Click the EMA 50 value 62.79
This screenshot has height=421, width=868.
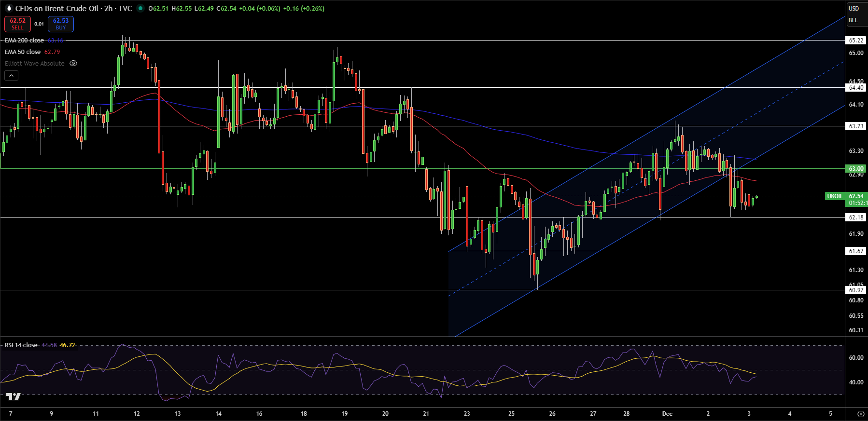[x=52, y=52]
